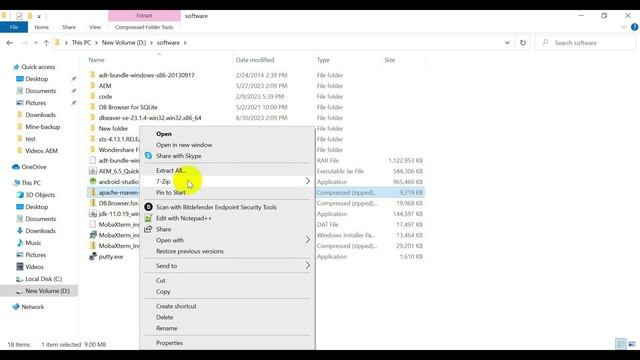Go up one folder level arrow
This screenshot has width=640, height=360.
[x=46, y=43]
